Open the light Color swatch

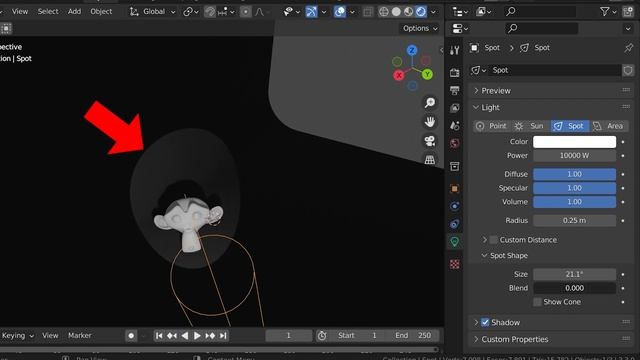point(574,142)
